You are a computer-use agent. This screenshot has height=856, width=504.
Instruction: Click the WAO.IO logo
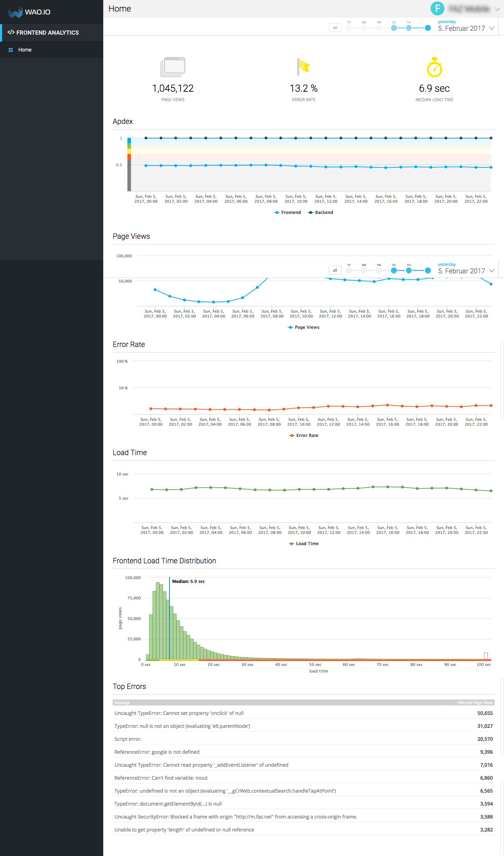click(29, 12)
